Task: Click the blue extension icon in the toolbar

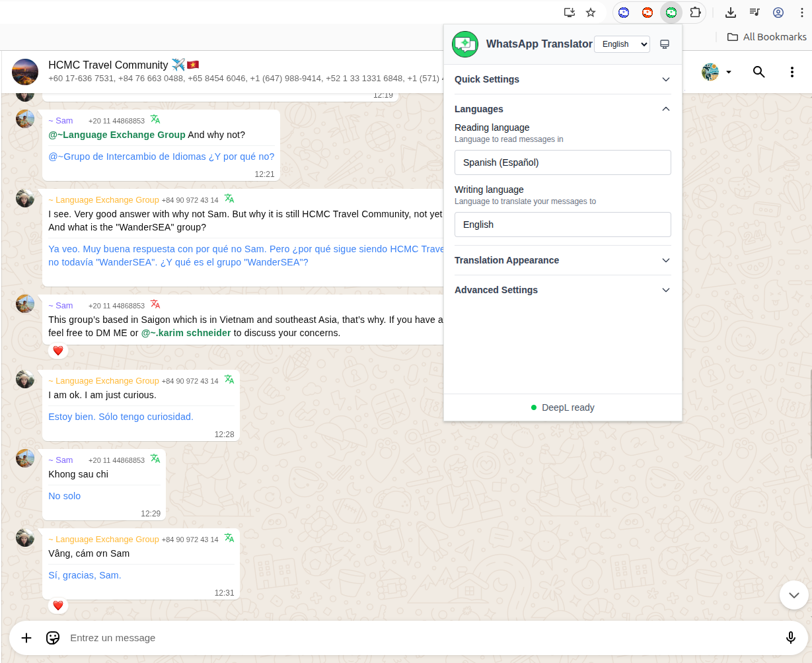Action: pyautogui.click(x=623, y=12)
